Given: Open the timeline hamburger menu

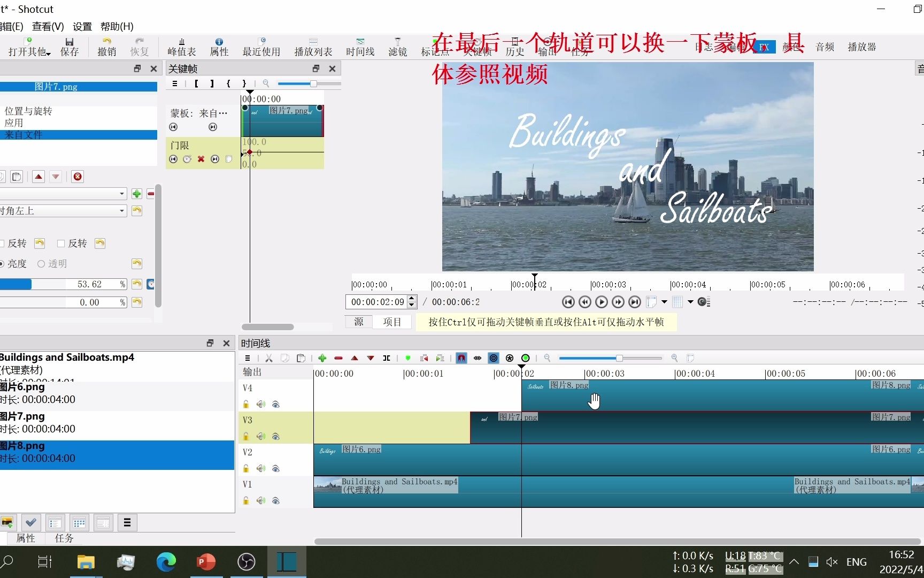Looking at the screenshot, I should [x=247, y=358].
